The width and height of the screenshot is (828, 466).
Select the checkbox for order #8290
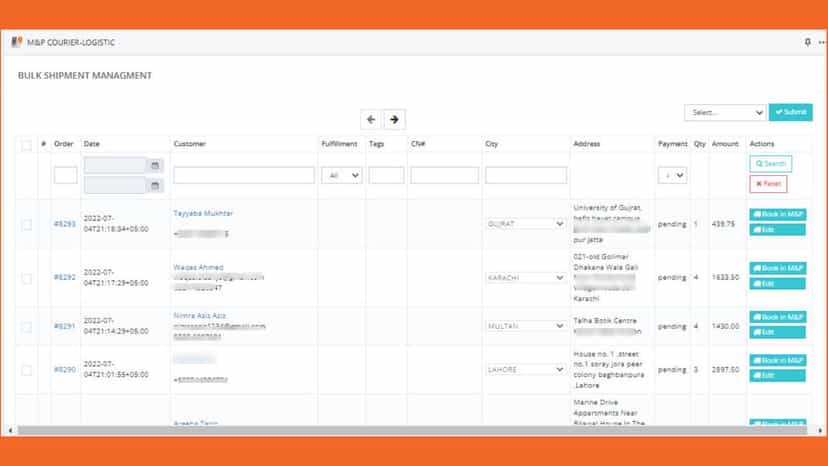[x=26, y=370]
